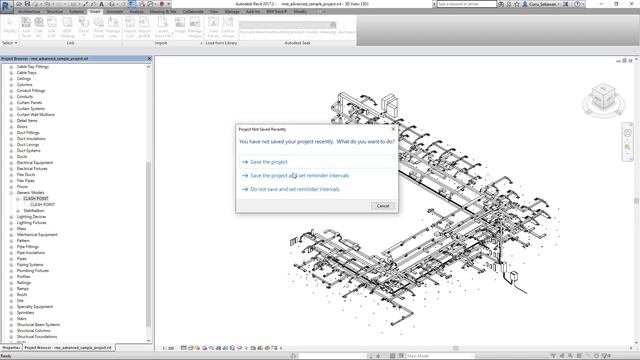Open the Import panel dialog launcher arrow

(201, 43)
